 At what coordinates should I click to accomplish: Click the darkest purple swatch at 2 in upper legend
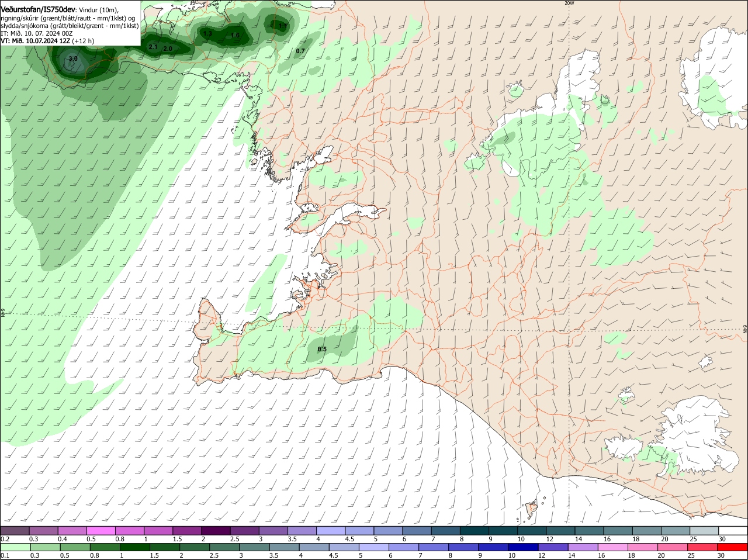coord(216,530)
